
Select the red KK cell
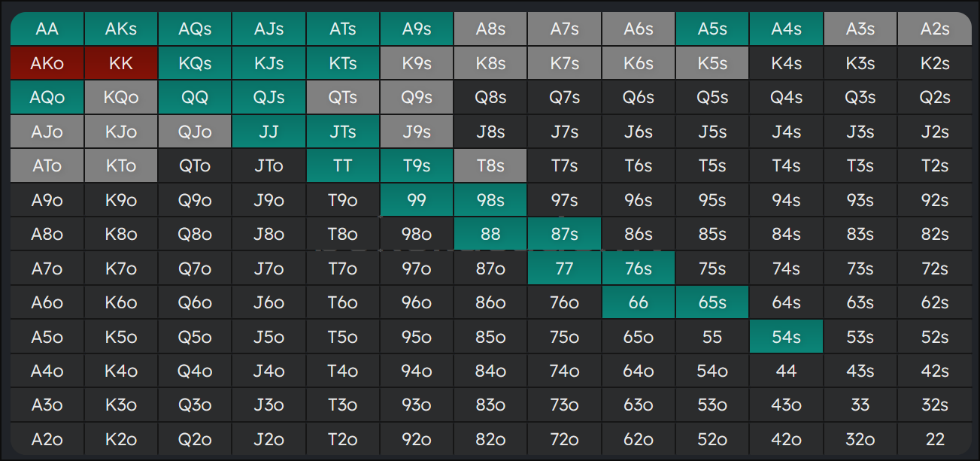[x=121, y=64]
